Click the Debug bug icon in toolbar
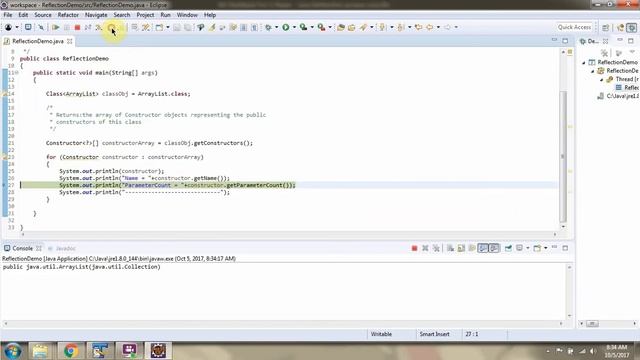This screenshot has width=640, height=360. pyautogui.click(x=268, y=27)
